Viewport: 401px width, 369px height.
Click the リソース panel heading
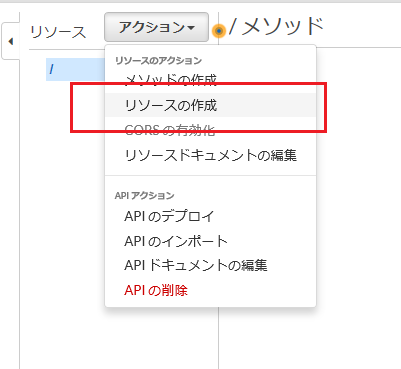pos(58,33)
